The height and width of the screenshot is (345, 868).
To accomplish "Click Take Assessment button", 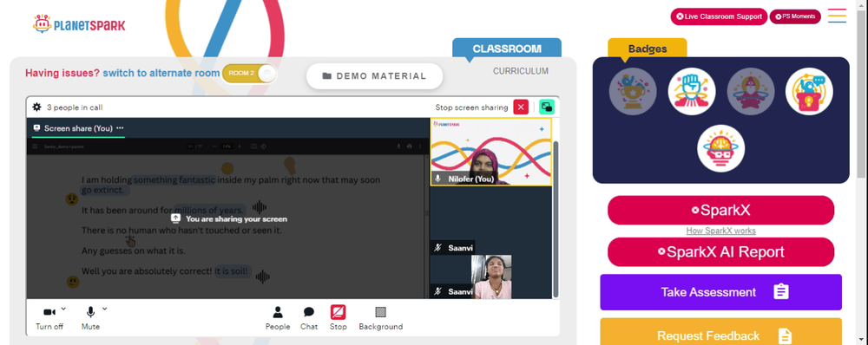I will (720, 292).
